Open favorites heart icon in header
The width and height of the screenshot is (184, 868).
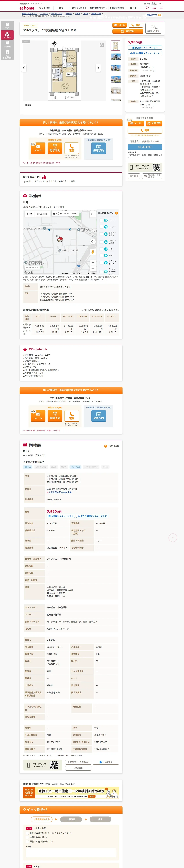[147, 8]
